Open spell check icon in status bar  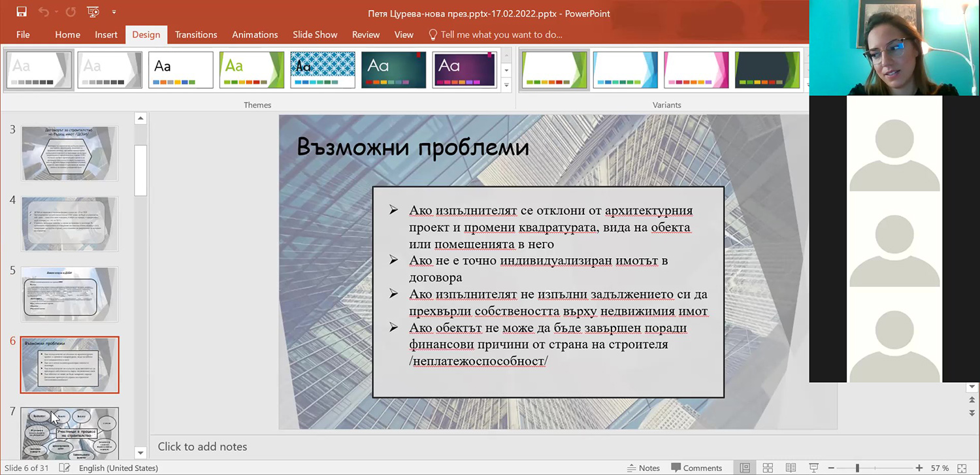[65, 468]
